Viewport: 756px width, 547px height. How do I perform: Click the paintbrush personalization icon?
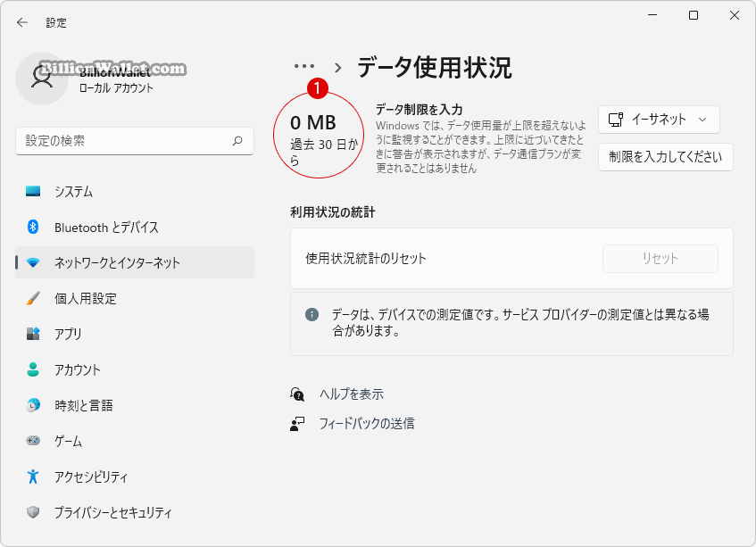coord(33,298)
